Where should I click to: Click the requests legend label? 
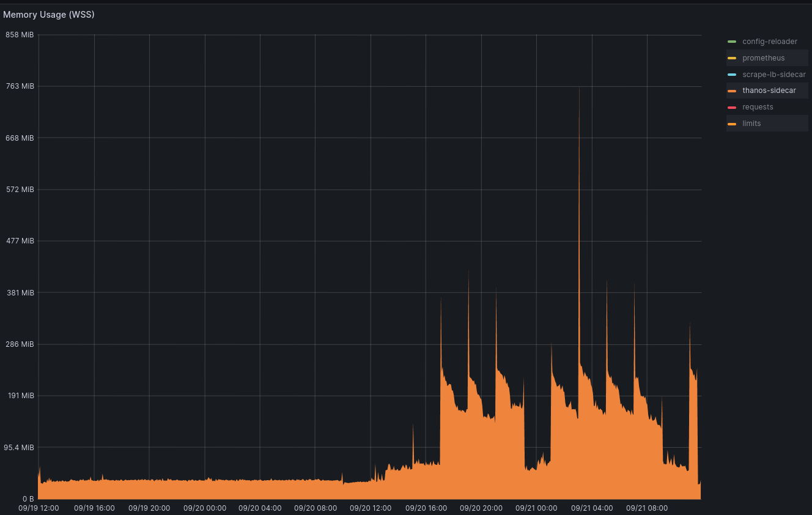coord(758,106)
